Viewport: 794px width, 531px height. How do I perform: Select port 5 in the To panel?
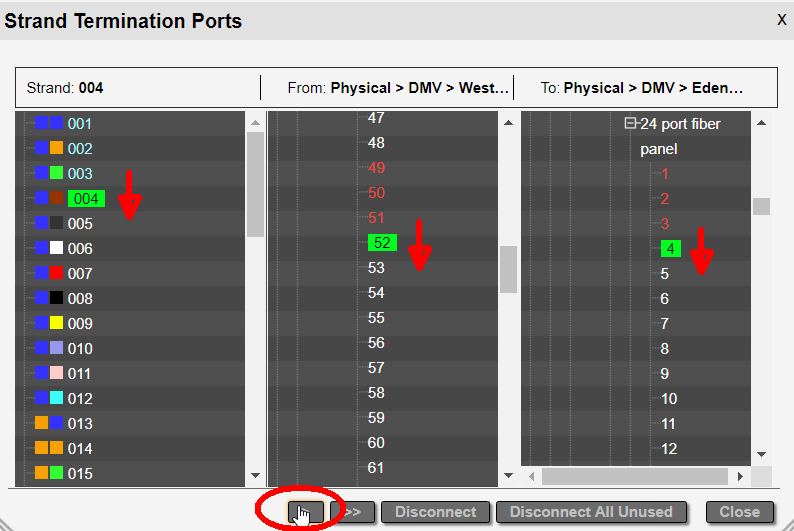(665, 274)
